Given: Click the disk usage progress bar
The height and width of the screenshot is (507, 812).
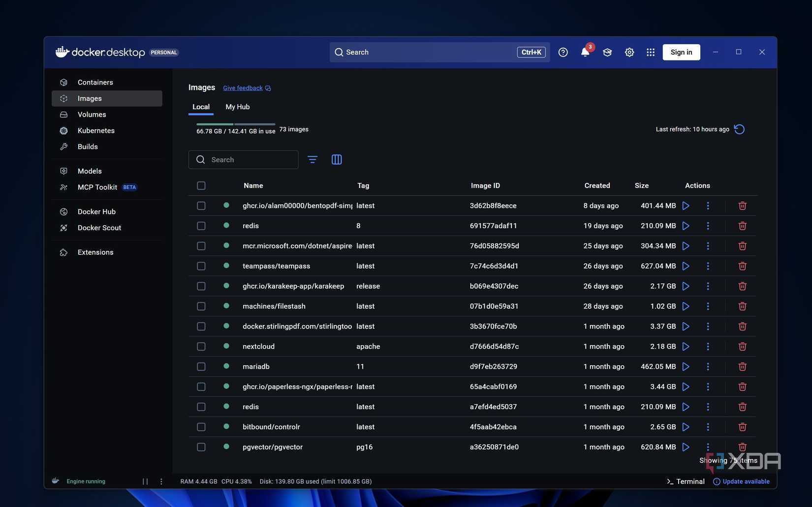Looking at the screenshot, I should [236, 124].
